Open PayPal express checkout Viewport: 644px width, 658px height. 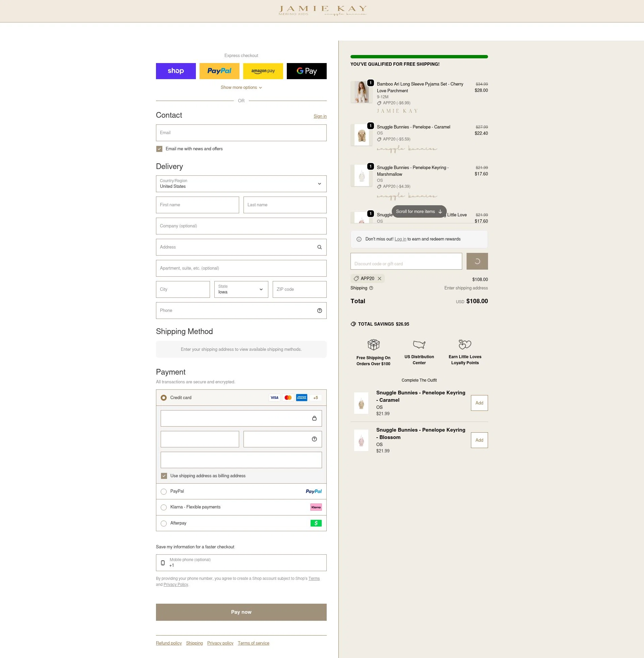[219, 71]
